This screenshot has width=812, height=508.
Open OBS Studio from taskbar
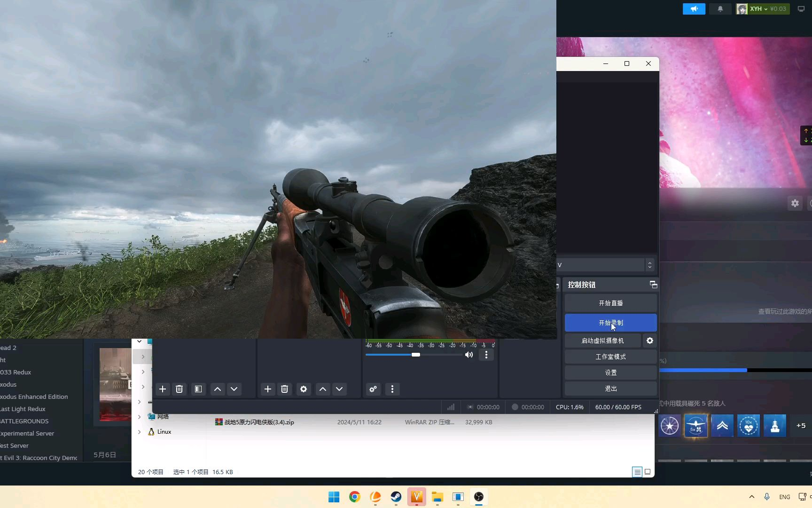479,497
